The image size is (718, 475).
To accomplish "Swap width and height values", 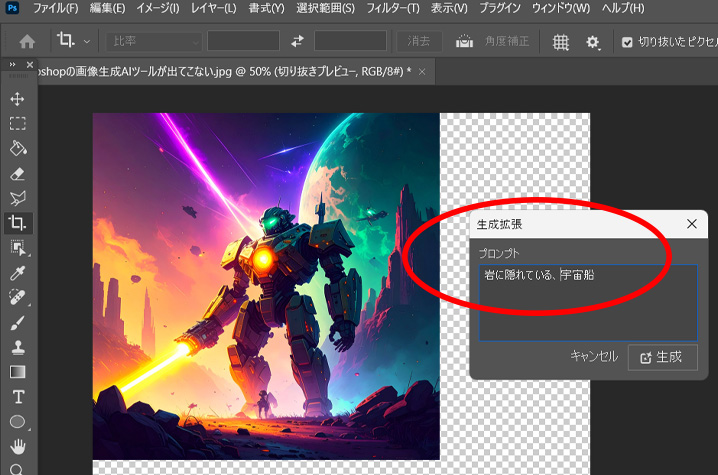I will point(297,41).
